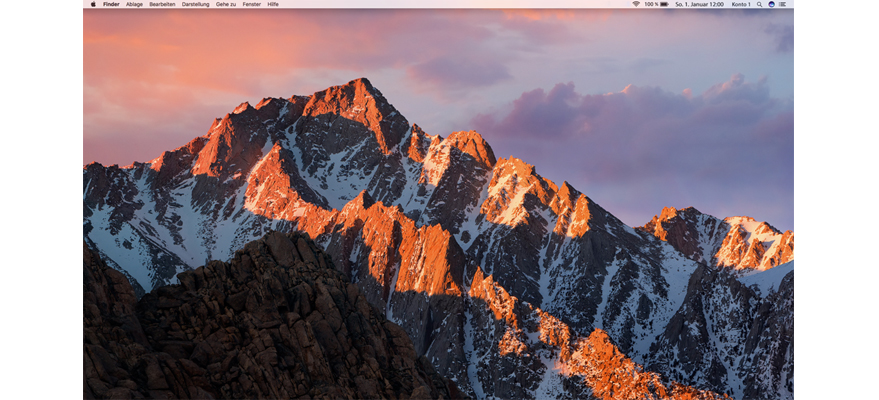Click the 12:00 clock time
The width and height of the screenshot is (879, 400).
716,4
